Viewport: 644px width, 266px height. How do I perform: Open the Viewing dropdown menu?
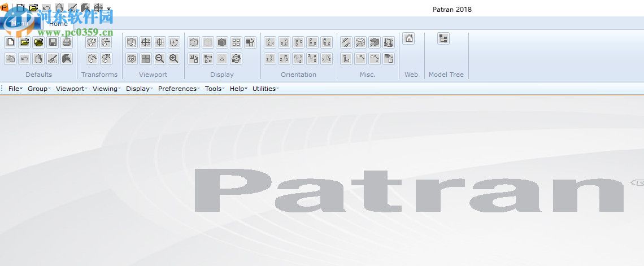pyautogui.click(x=107, y=89)
